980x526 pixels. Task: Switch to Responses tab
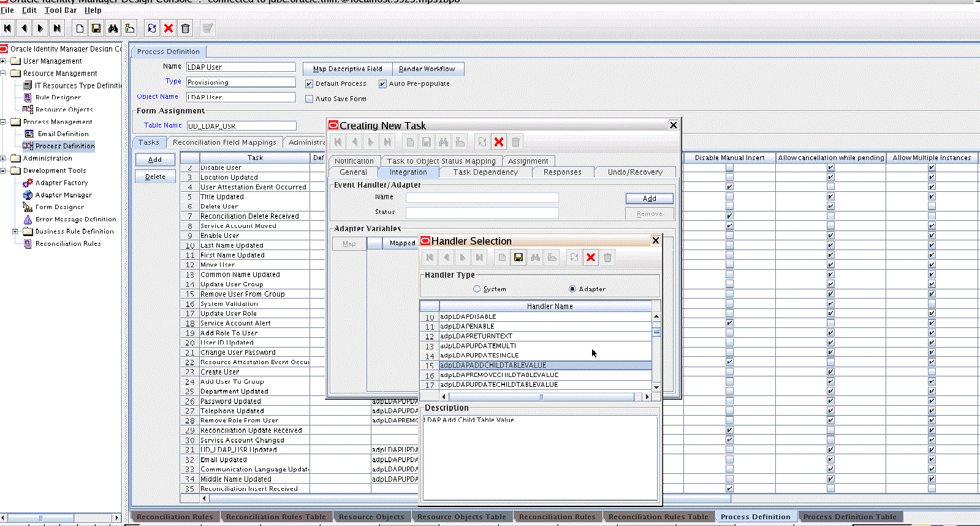[x=562, y=172]
